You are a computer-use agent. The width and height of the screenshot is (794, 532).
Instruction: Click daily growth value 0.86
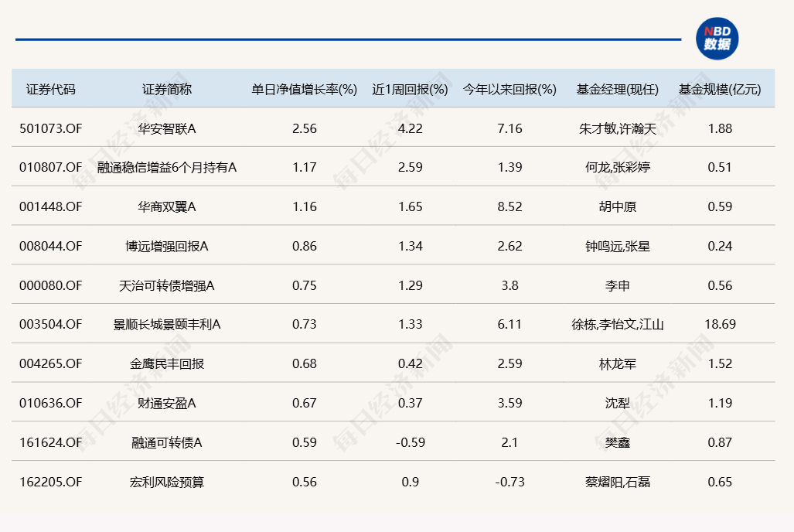coord(305,246)
